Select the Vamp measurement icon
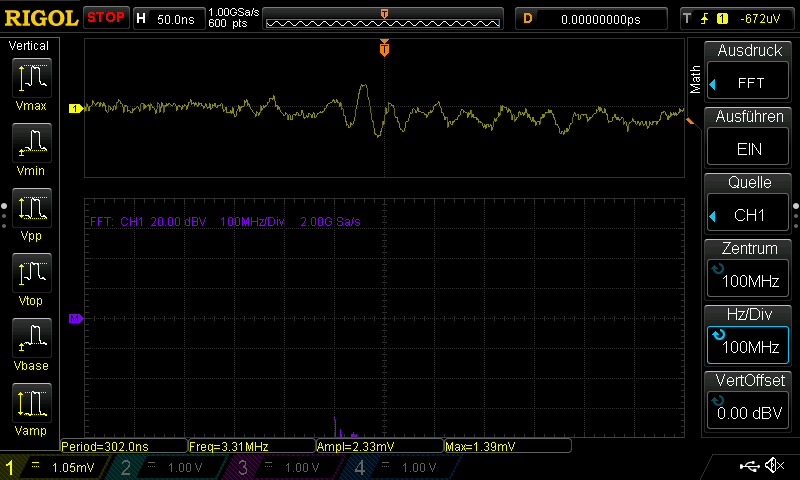800x480 pixels. 32,402
